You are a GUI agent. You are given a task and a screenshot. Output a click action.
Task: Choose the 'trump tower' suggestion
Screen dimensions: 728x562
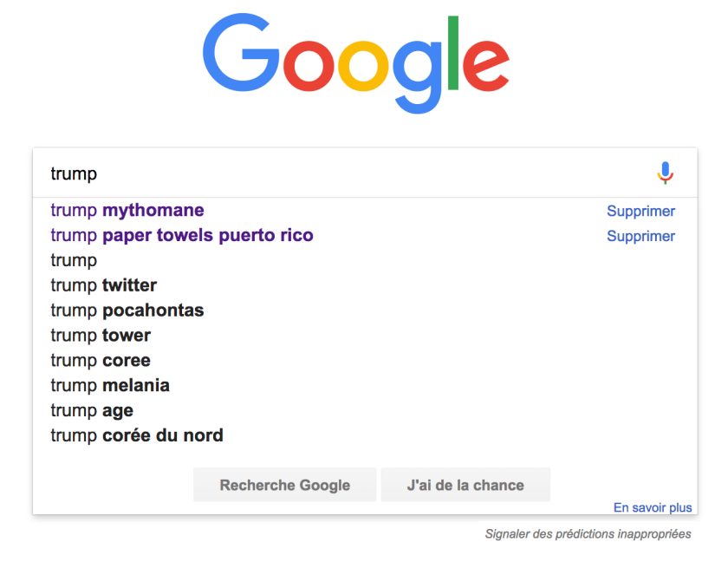click(101, 336)
